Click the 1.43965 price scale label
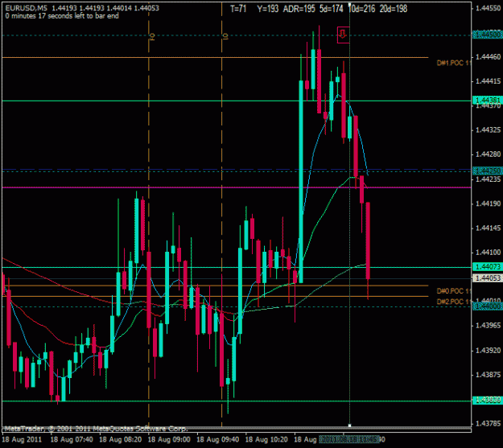503x448 pixels. 489,326
